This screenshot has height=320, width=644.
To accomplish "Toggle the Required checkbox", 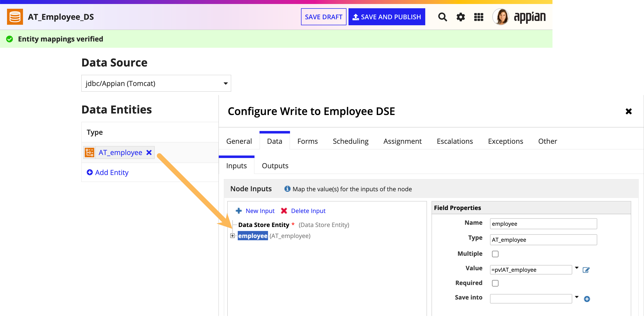I will (x=495, y=283).
